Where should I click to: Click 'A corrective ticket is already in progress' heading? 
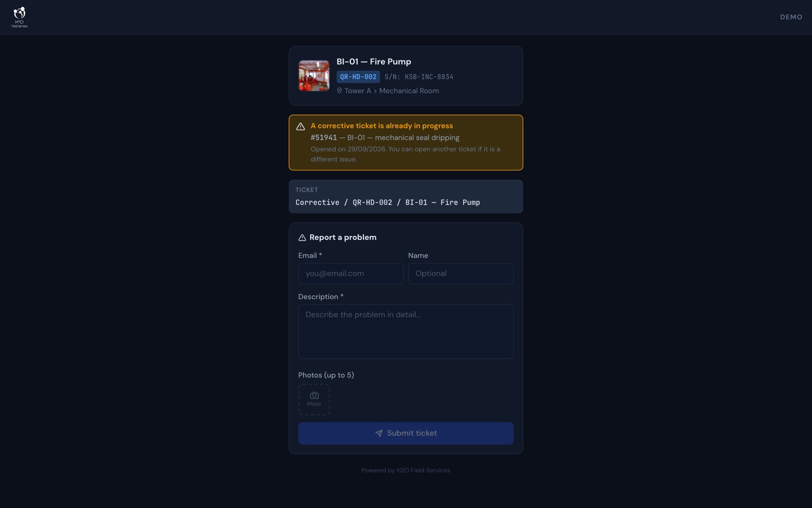pyautogui.click(x=382, y=126)
